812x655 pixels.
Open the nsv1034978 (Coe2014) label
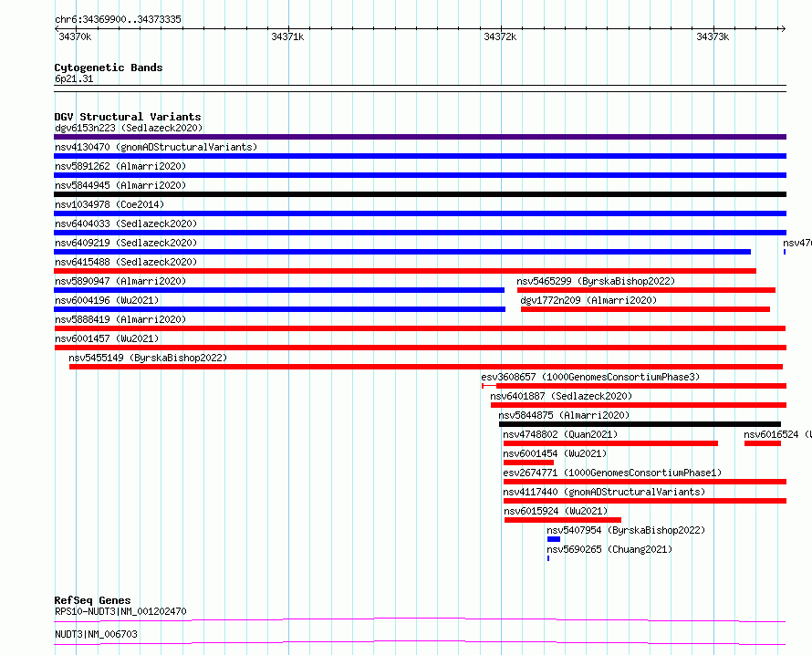tap(109, 204)
